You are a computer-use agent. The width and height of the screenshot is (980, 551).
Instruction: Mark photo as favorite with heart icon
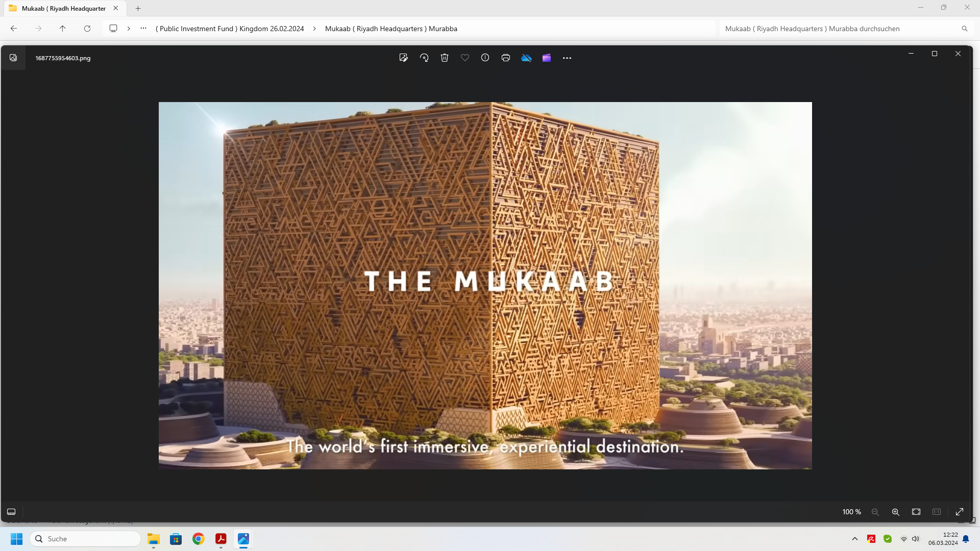tap(465, 58)
